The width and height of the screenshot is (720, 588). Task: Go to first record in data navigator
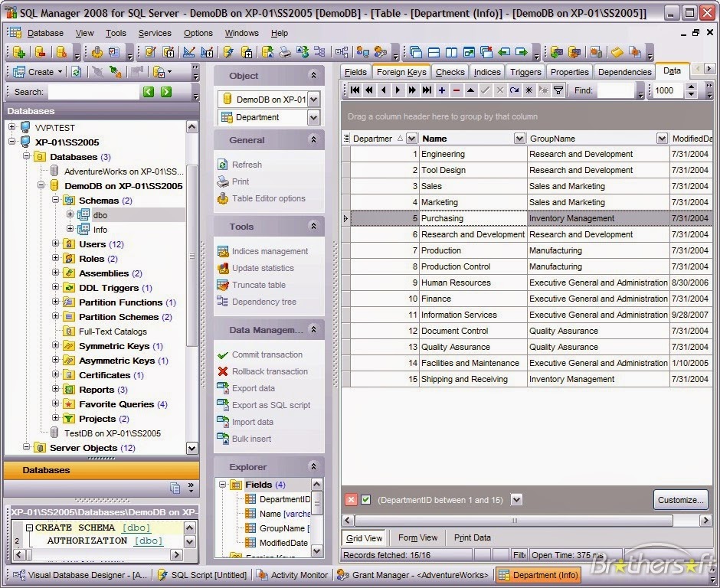[355, 90]
